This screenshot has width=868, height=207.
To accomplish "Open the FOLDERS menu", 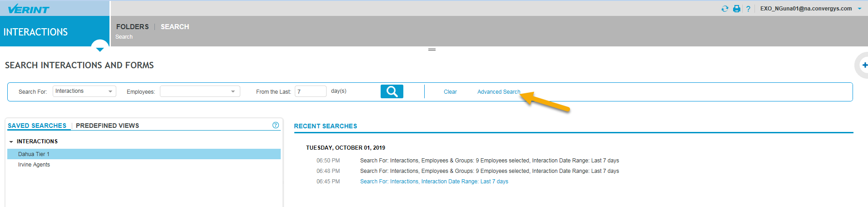I will pyautogui.click(x=132, y=27).
